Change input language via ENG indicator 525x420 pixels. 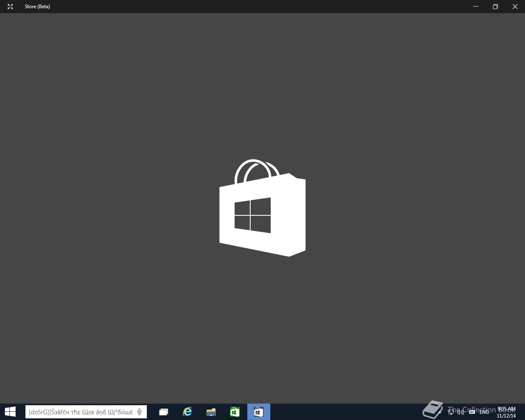[x=484, y=412]
